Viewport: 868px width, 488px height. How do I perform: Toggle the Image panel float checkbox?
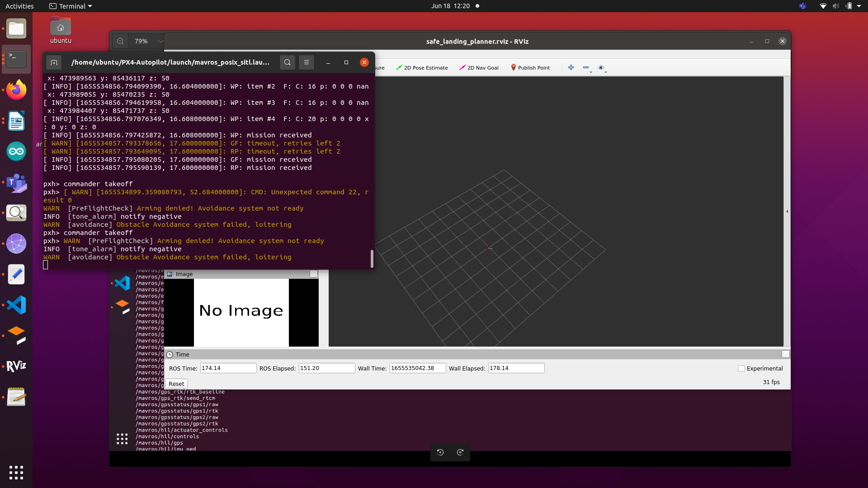313,274
